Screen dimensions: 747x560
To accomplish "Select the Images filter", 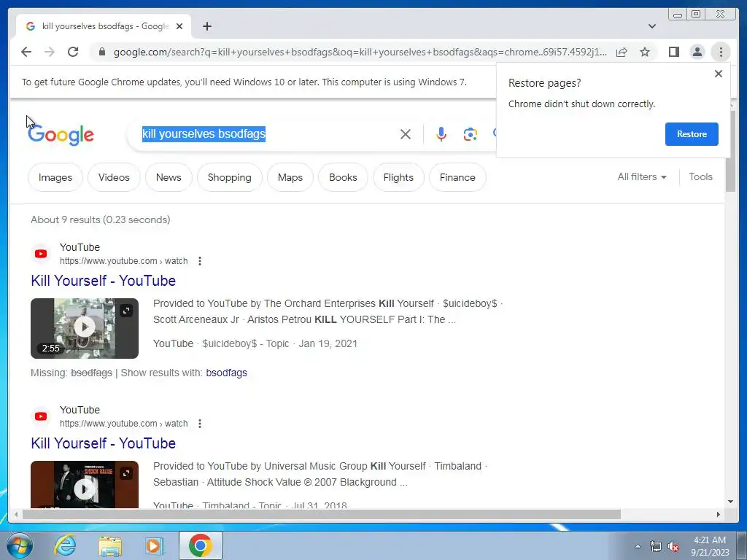I will click(x=55, y=177).
